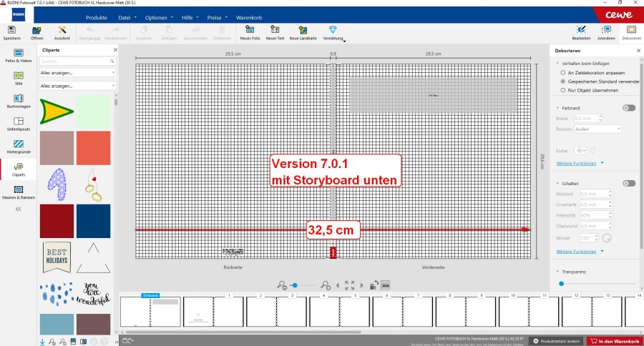Collapse the Transparenz section arrow

pos(557,272)
